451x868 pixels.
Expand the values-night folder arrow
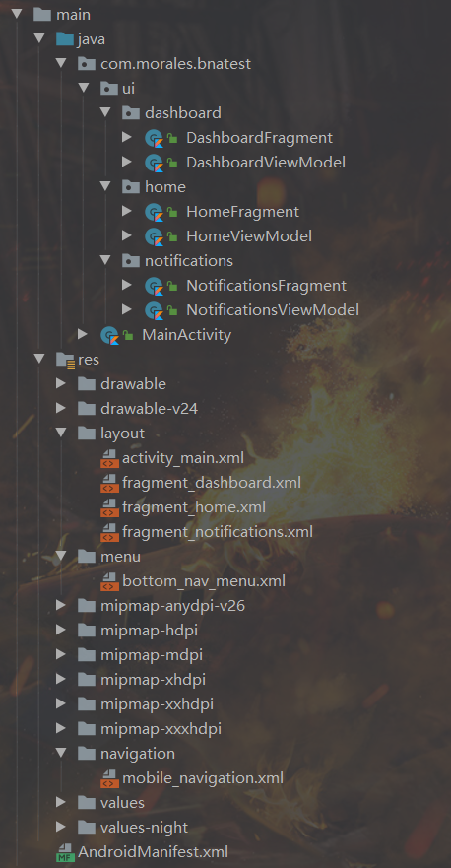pyautogui.click(x=61, y=827)
